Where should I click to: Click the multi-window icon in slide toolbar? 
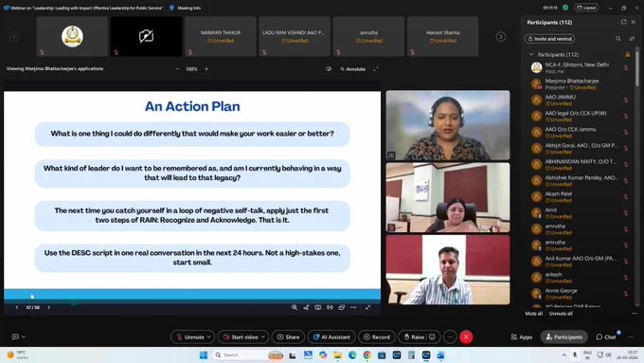tap(341, 307)
